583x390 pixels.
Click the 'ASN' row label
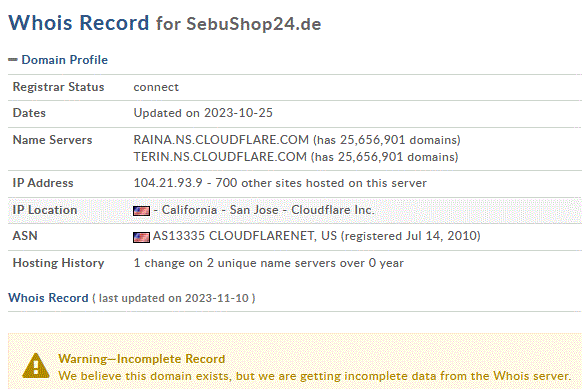click(x=25, y=236)
